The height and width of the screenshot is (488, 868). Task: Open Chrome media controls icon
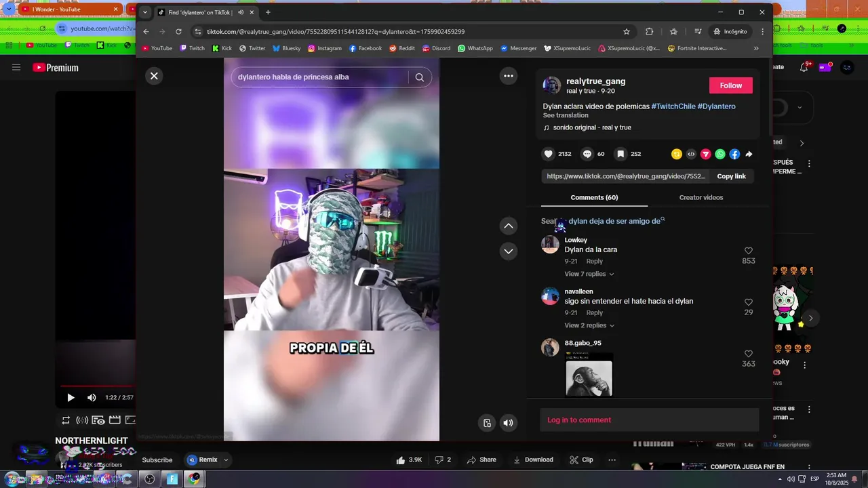click(x=698, y=31)
